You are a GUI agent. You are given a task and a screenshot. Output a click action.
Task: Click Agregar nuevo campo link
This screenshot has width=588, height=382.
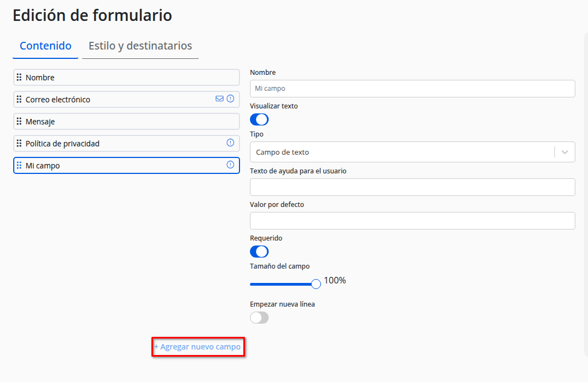coord(198,347)
